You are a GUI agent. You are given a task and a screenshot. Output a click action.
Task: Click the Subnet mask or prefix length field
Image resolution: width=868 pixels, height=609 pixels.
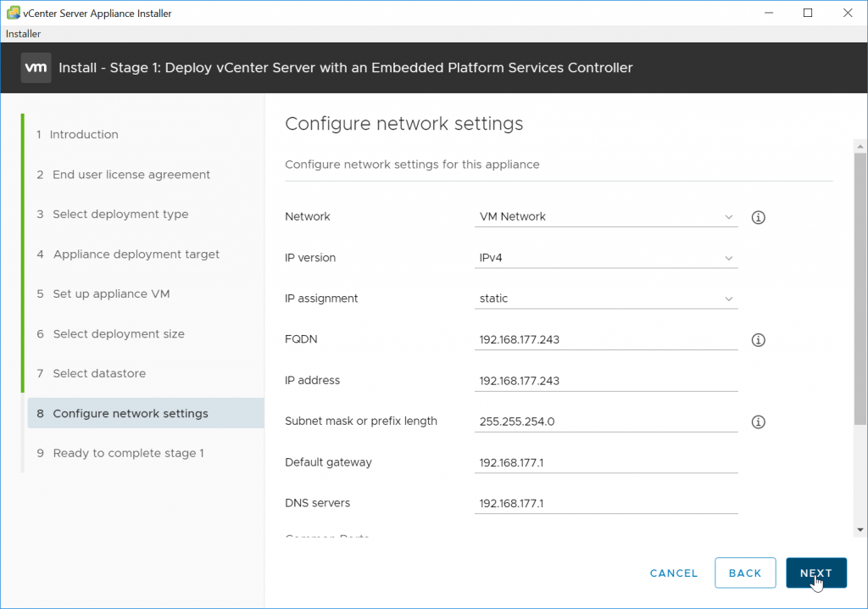[606, 422]
